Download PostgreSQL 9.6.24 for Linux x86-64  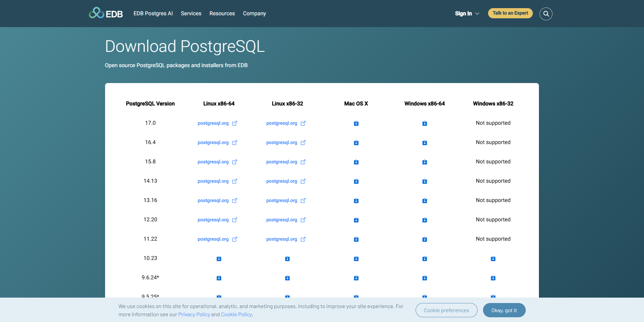pyautogui.click(x=219, y=278)
